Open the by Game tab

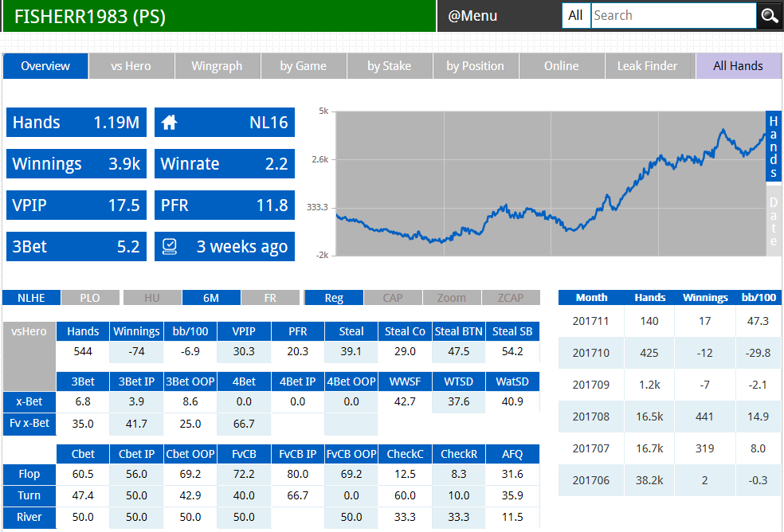pyautogui.click(x=303, y=66)
